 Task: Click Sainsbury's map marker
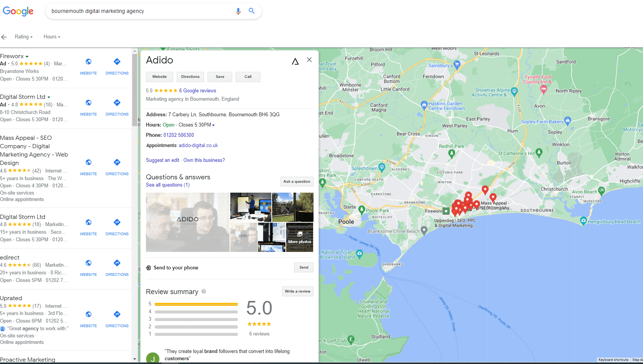pos(457,65)
